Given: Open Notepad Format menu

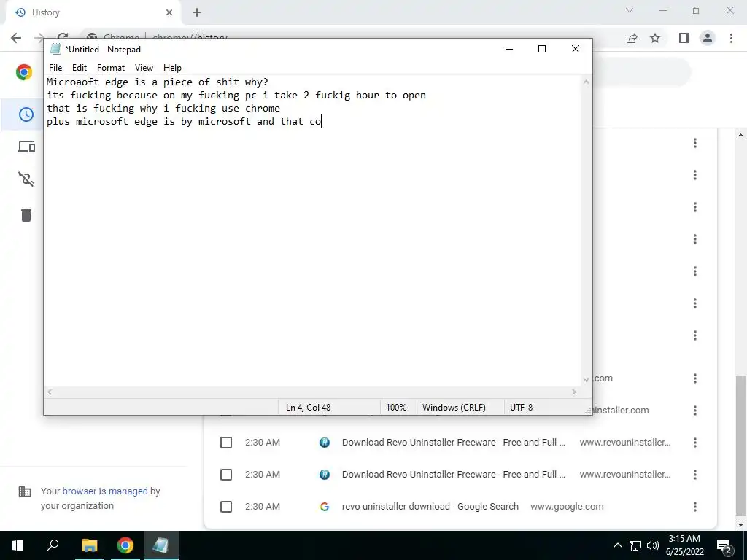Looking at the screenshot, I should 111,68.
